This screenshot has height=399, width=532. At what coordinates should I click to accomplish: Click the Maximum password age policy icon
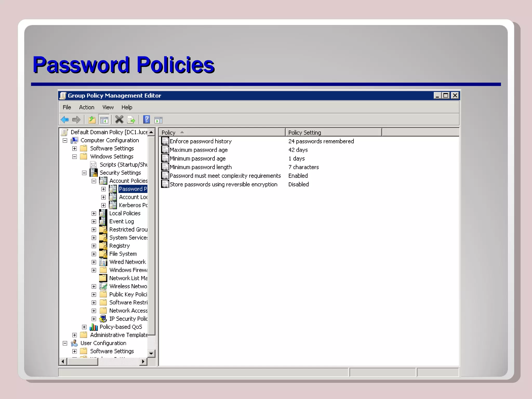(x=165, y=150)
